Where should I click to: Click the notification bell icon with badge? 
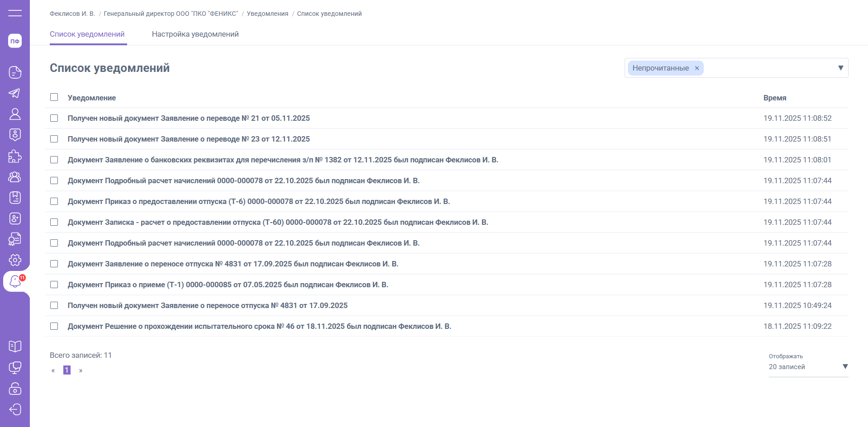pos(15,281)
